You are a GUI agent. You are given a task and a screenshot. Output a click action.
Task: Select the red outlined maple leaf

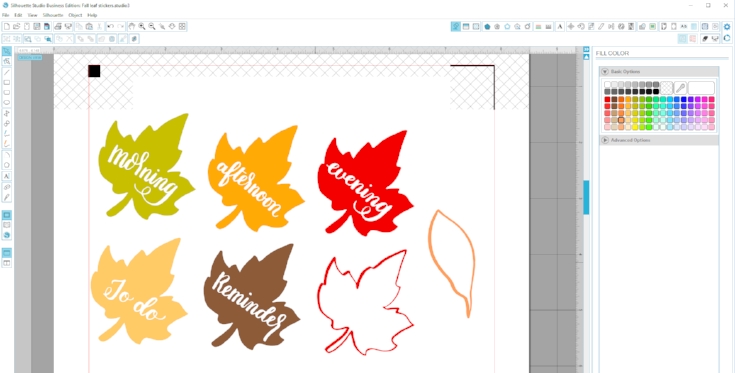[365, 303]
